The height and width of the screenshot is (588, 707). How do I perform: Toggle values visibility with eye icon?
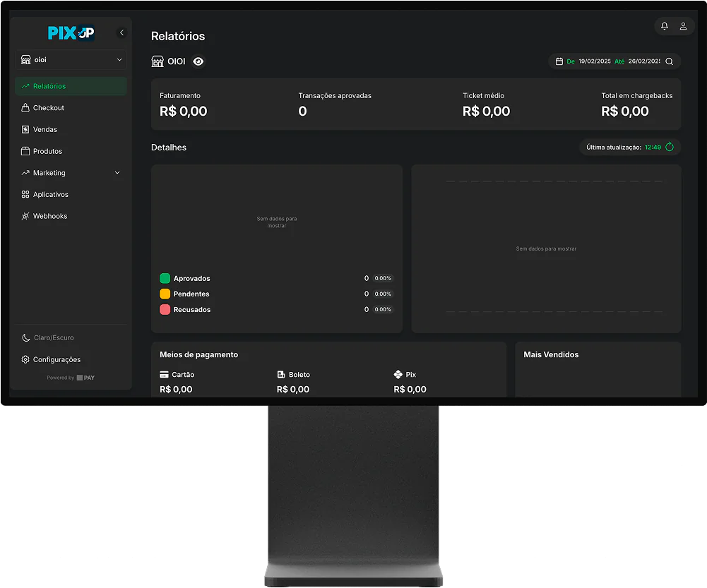(x=198, y=61)
